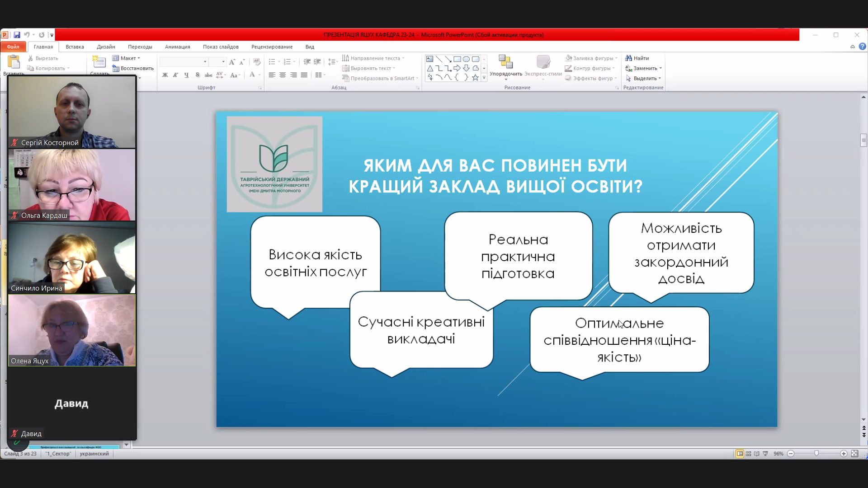
Task: Apply strikethrough to selected text
Action: (208, 75)
